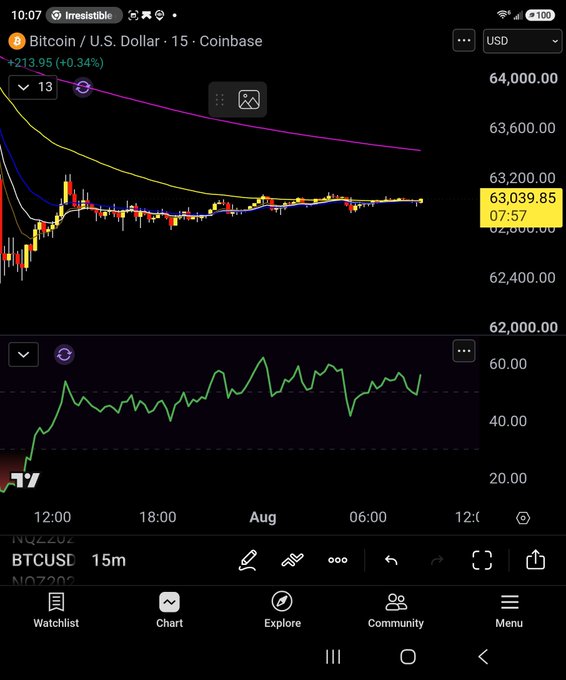
Task: Tap Android recent apps button
Action: [x=333, y=657]
